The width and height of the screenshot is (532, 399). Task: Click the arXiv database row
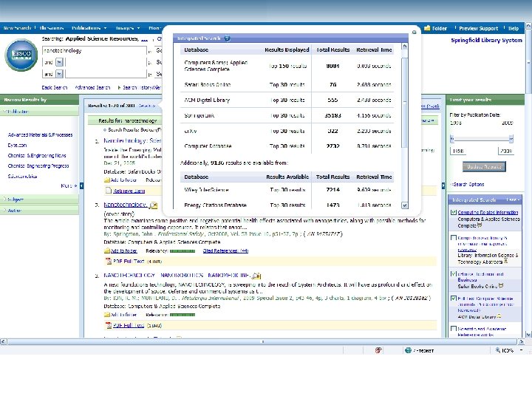coord(287,131)
